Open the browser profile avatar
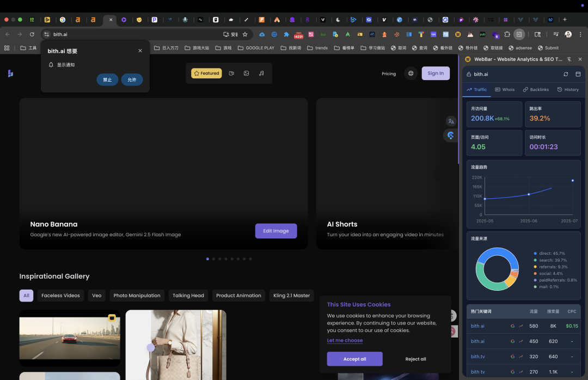 pos(568,34)
